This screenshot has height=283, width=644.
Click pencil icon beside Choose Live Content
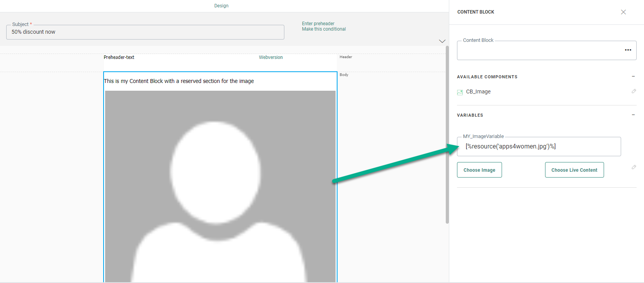click(x=634, y=167)
